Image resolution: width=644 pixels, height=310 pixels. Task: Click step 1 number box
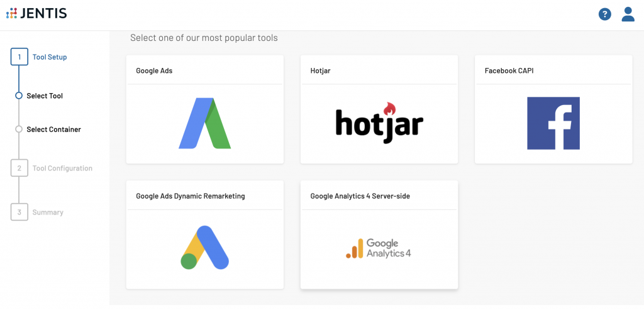coord(19,57)
